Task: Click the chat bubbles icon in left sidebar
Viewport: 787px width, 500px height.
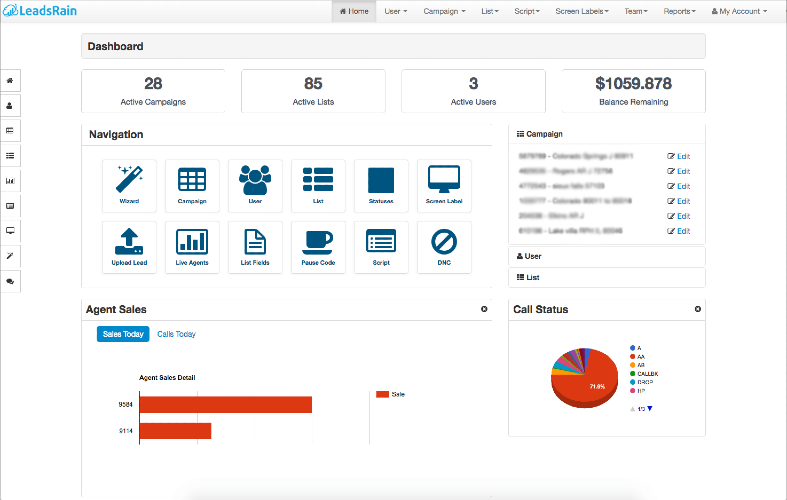Action: tap(10, 281)
